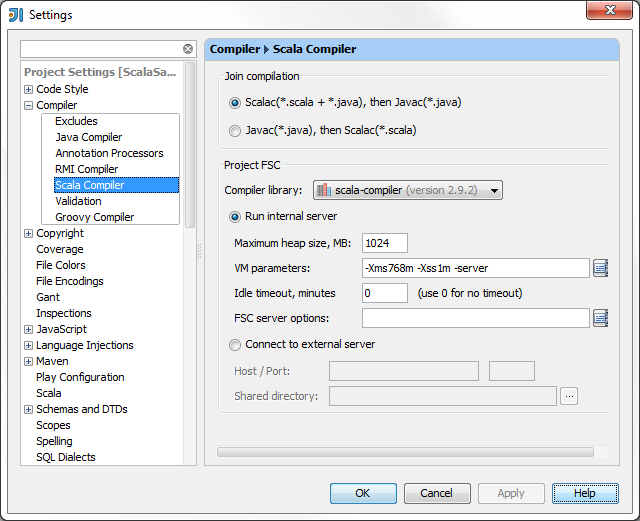Screen dimensions: 640x521
Task: Click the settings tree vertical scrollbar
Action: point(190,150)
